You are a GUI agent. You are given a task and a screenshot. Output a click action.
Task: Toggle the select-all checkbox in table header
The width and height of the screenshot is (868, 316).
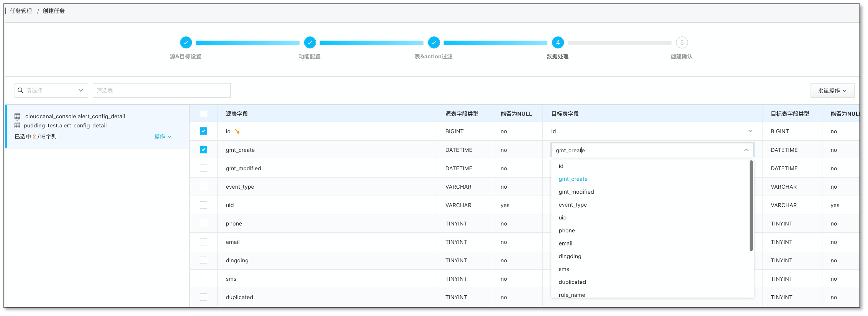pos(203,114)
